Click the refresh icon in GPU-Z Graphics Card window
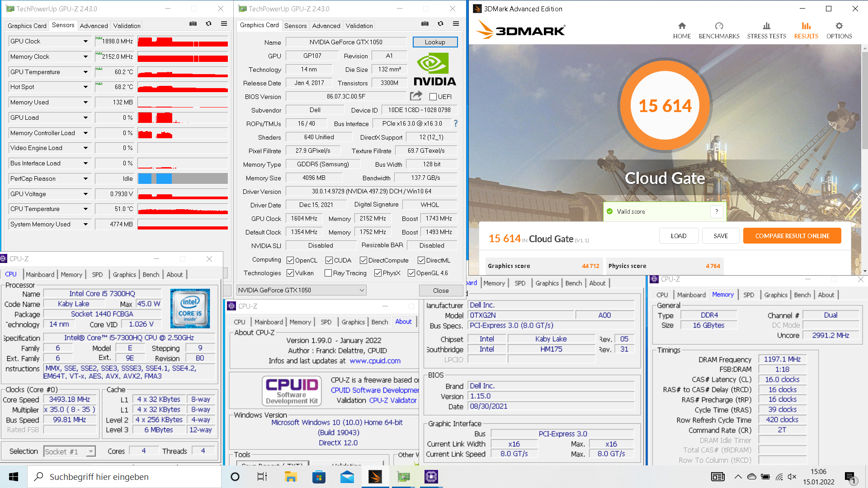This screenshot has width=868, height=488. [x=440, y=24]
